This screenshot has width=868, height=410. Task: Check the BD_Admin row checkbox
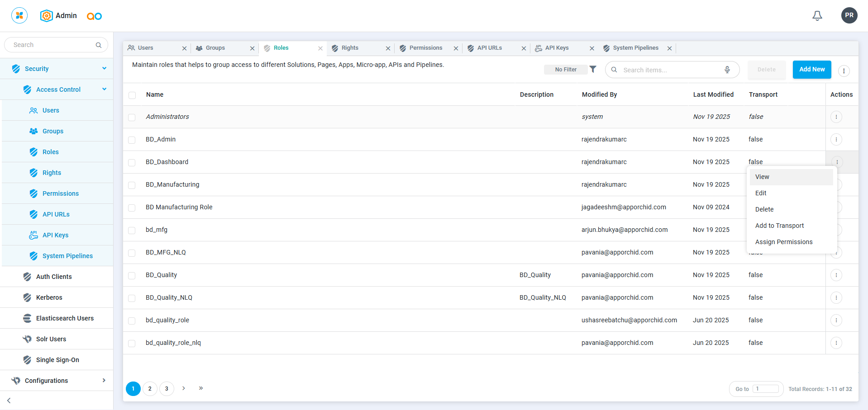(x=132, y=140)
